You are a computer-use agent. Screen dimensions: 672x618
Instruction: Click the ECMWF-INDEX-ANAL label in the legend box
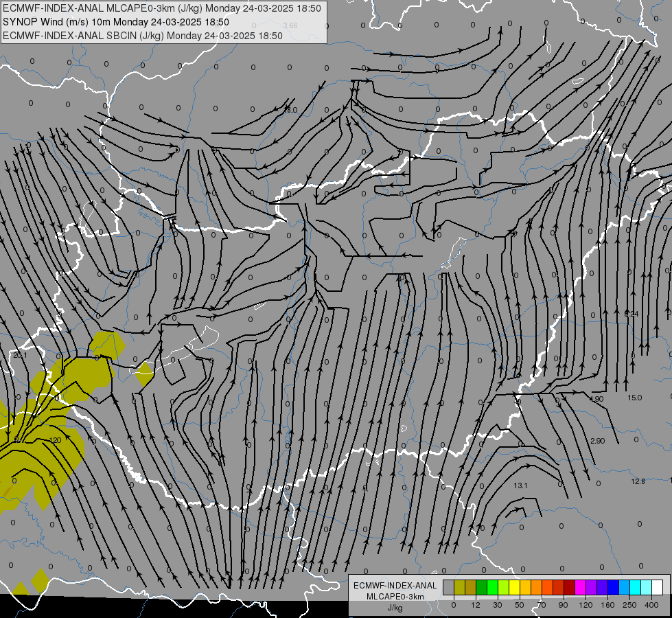pos(395,586)
